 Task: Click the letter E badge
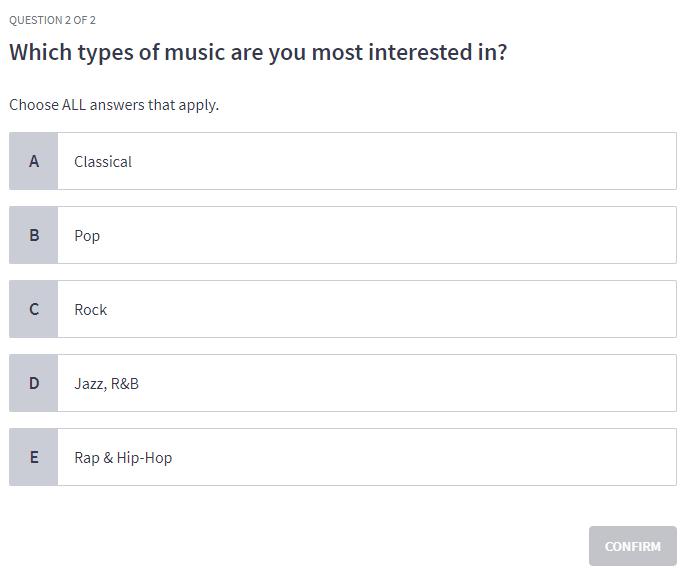[34, 457]
